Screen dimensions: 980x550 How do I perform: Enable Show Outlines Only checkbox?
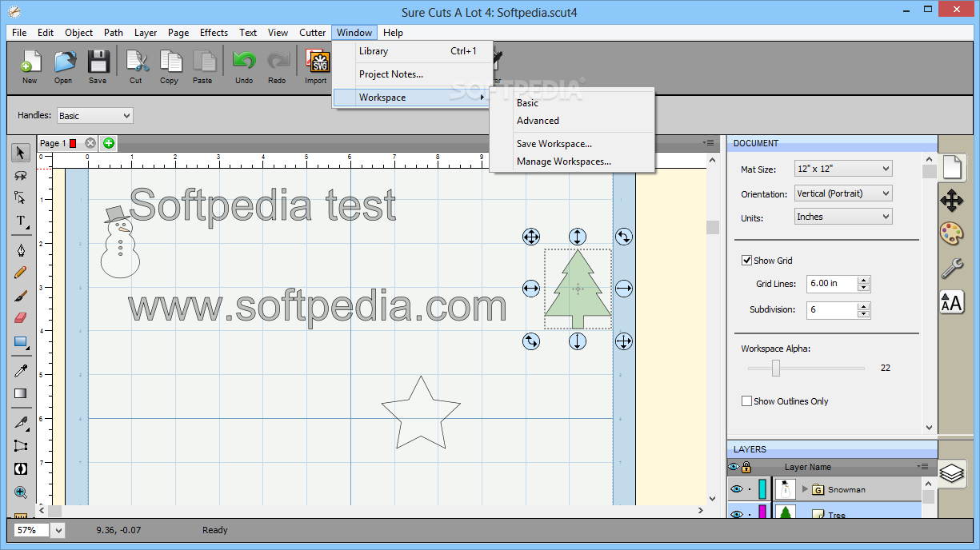tap(746, 401)
